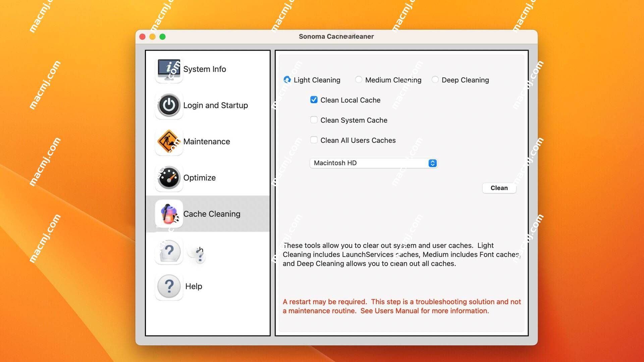This screenshot has width=644, height=362.
Task: Select the Maintenance road-worker sign icon
Action: [x=169, y=142]
